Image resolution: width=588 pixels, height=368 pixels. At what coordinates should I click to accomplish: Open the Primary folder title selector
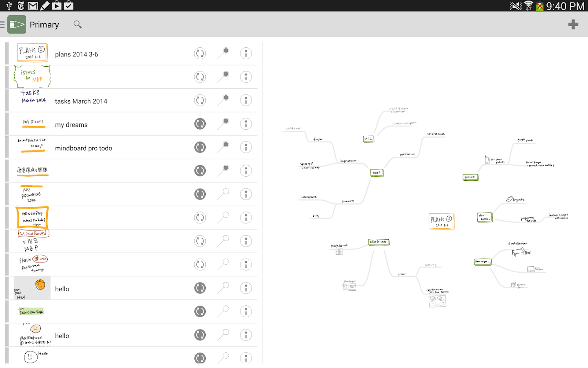44,25
